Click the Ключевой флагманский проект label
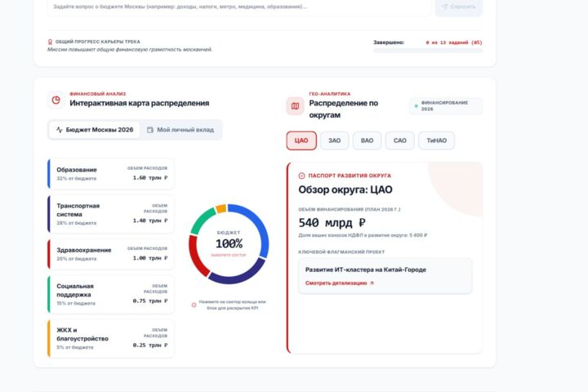Viewport: 588px width, 392px height. point(341,252)
